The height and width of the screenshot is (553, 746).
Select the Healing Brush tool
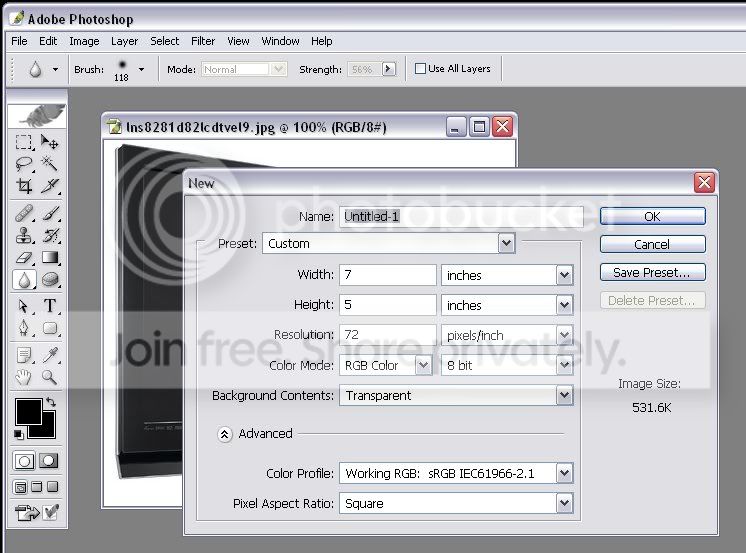(24, 213)
